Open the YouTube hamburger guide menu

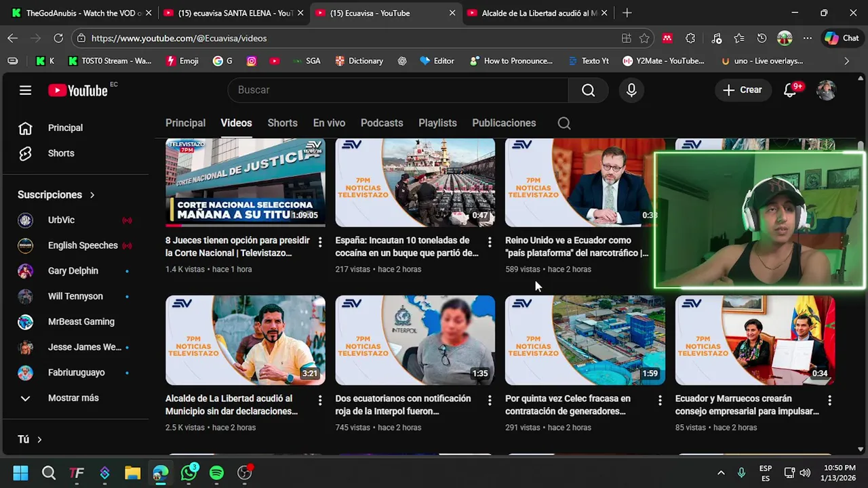(x=25, y=90)
